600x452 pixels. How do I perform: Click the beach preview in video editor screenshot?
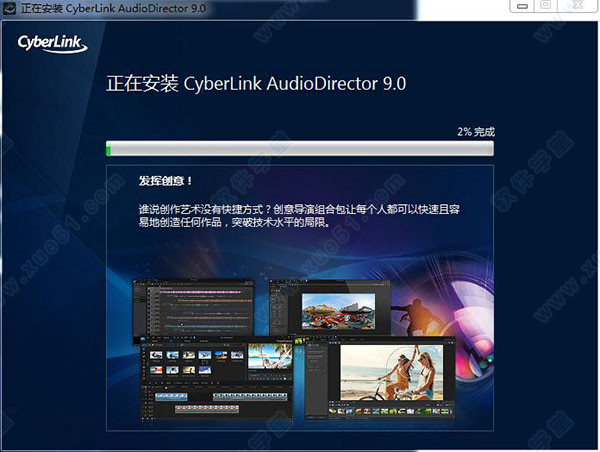(x=272, y=357)
